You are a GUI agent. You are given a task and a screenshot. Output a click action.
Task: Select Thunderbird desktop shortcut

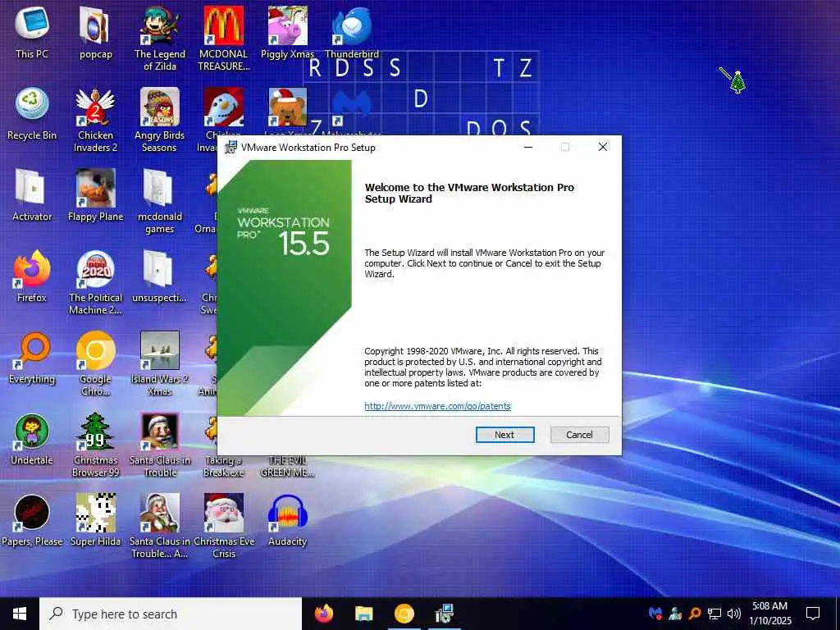(x=351, y=32)
